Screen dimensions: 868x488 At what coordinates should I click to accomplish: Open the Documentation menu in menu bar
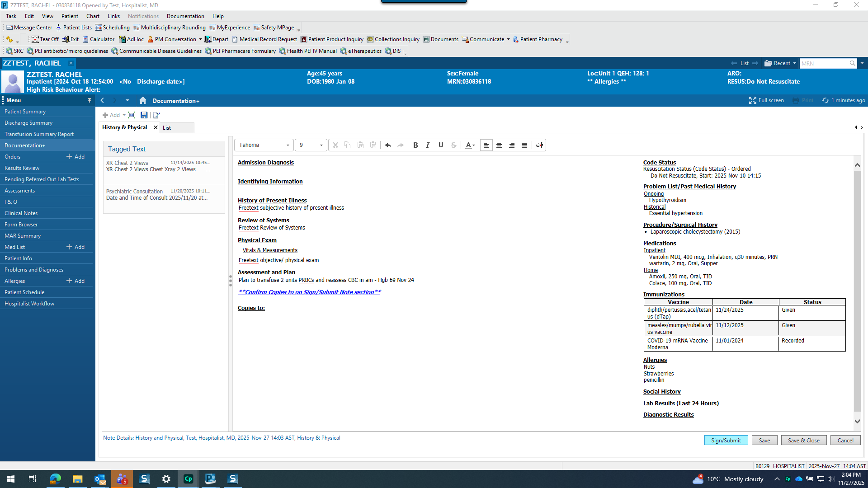[x=185, y=16]
